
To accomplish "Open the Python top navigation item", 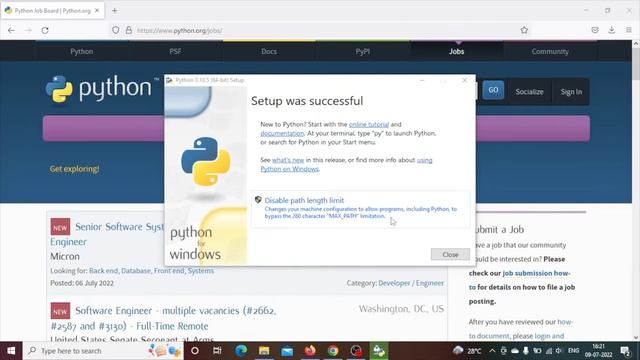I will click(x=82, y=51).
